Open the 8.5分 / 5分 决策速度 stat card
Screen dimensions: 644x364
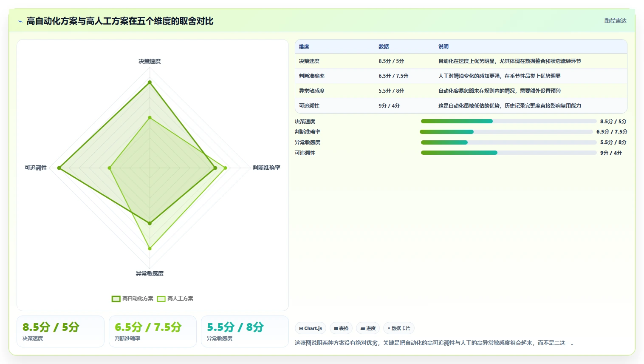click(x=60, y=331)
